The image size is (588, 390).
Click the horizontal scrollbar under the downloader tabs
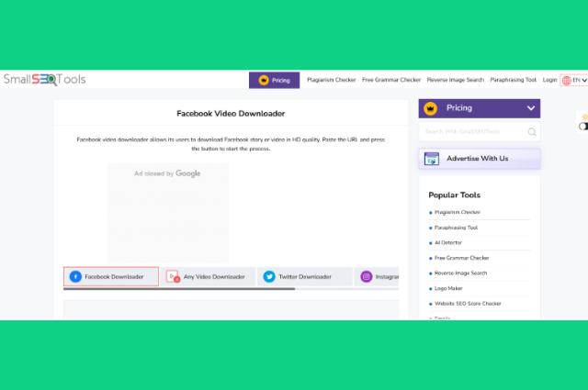(179, 289)
